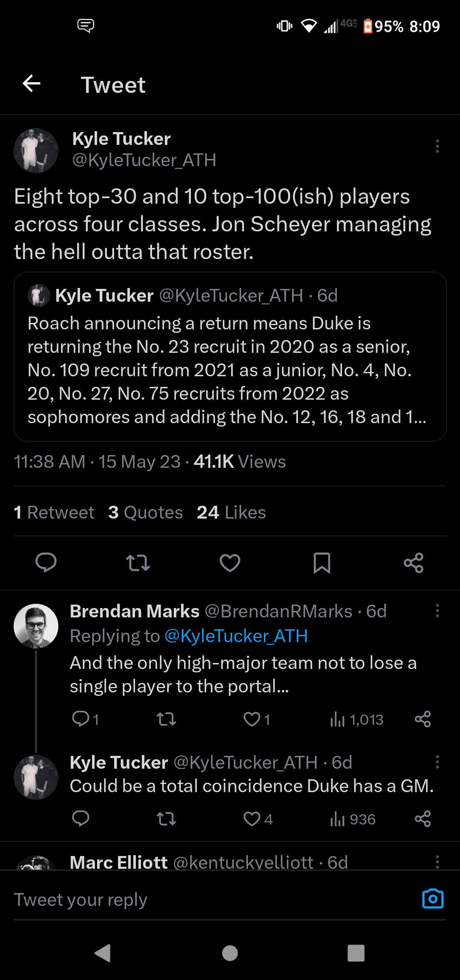The height and width of the screenshot is (980, 460).
Task: Share the main tweet
Action: click(414, 562)
